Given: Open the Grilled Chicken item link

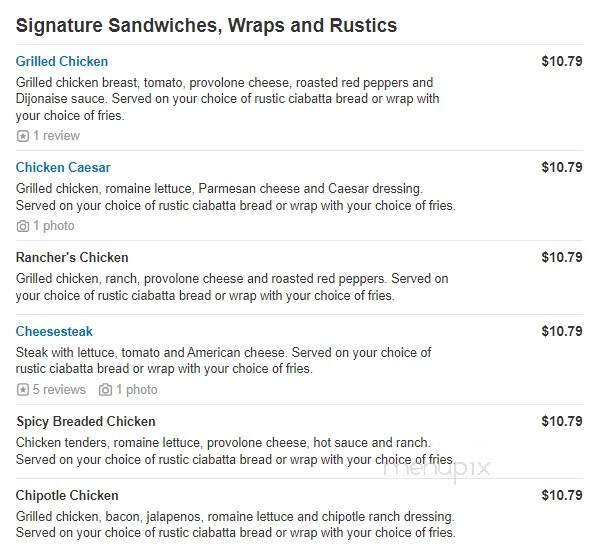Looking at the screenshot, I should pos(62,62).
